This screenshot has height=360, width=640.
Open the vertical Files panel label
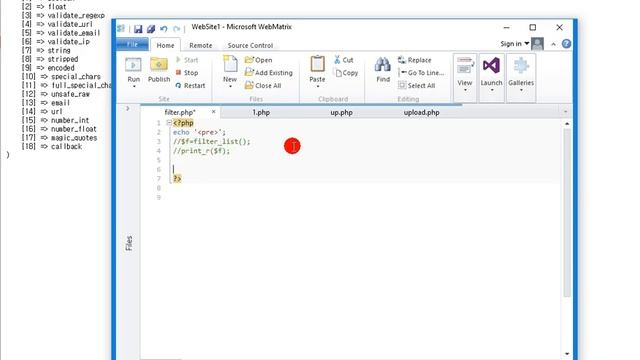[129, 243]
